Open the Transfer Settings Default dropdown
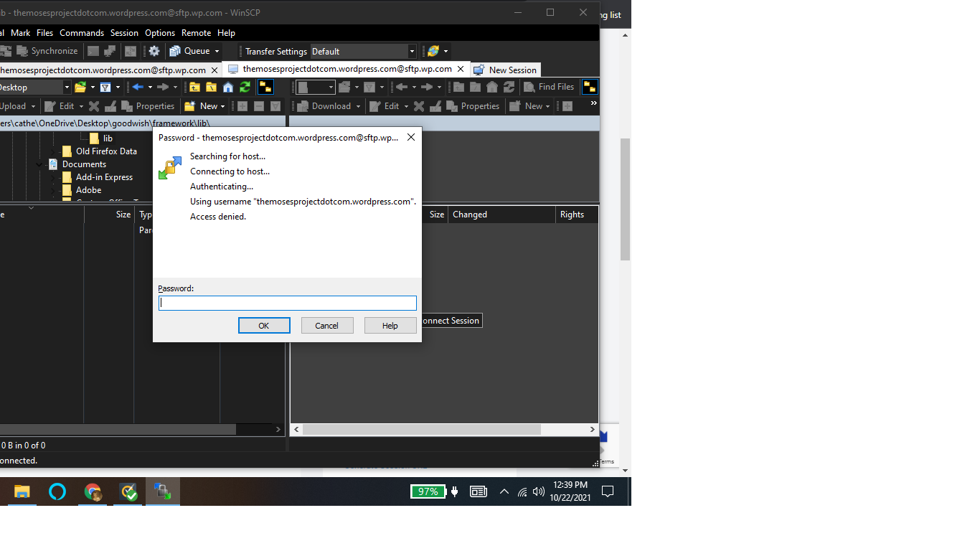 [x=363, y=52]
